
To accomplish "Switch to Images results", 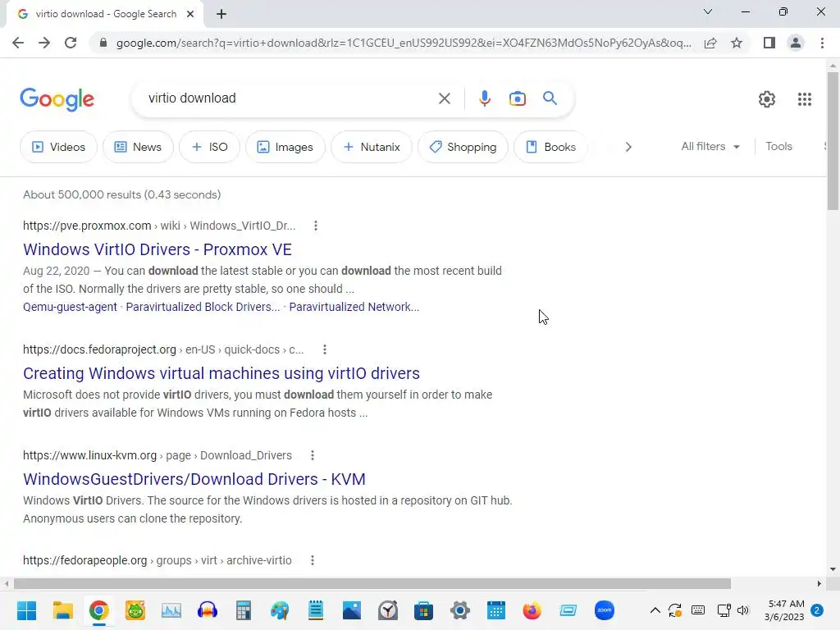I will [x=285, y=147].
